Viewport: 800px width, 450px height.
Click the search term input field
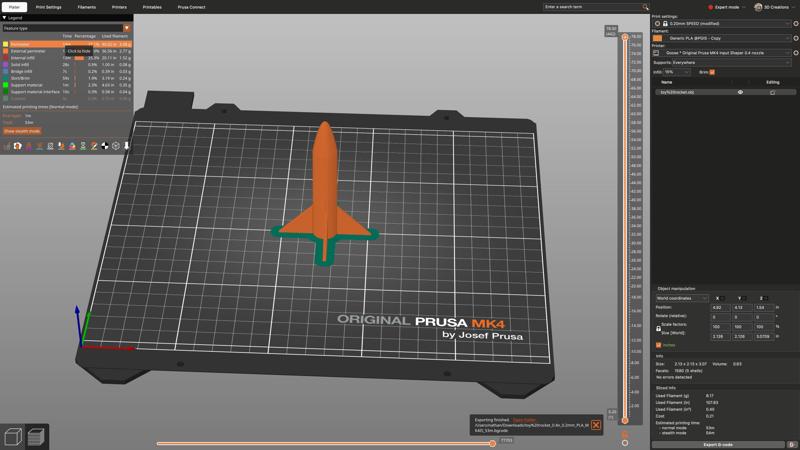pos(592,7)
